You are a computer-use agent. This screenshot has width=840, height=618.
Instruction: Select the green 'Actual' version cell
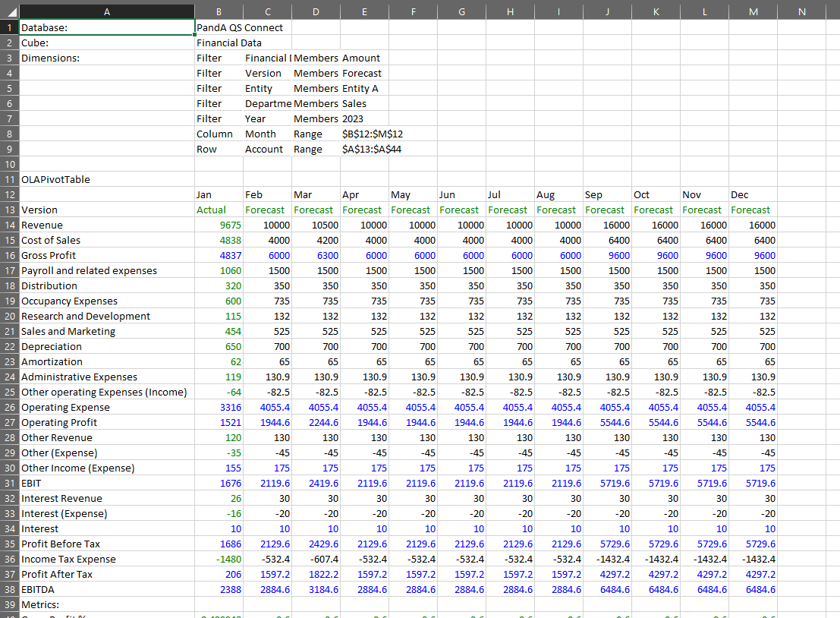tap(212, 210)
